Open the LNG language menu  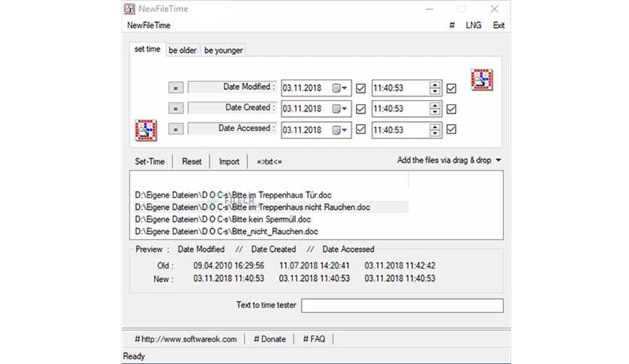coord(473,25)
